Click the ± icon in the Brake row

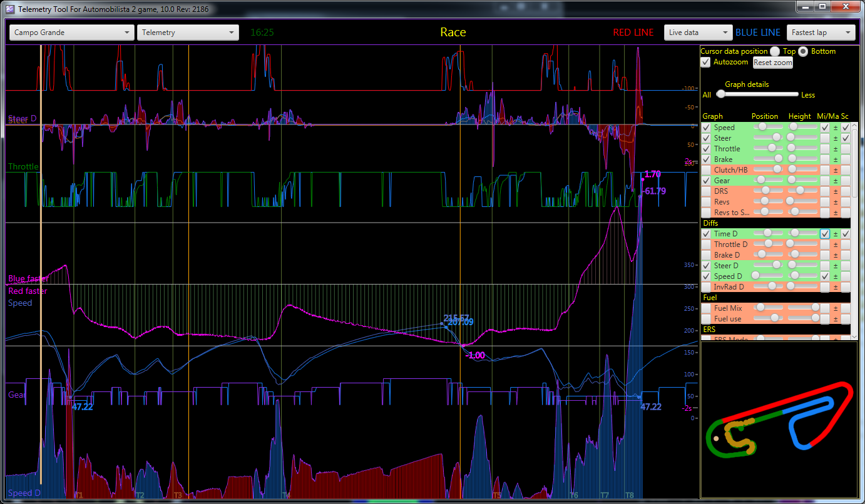[835, 159]
